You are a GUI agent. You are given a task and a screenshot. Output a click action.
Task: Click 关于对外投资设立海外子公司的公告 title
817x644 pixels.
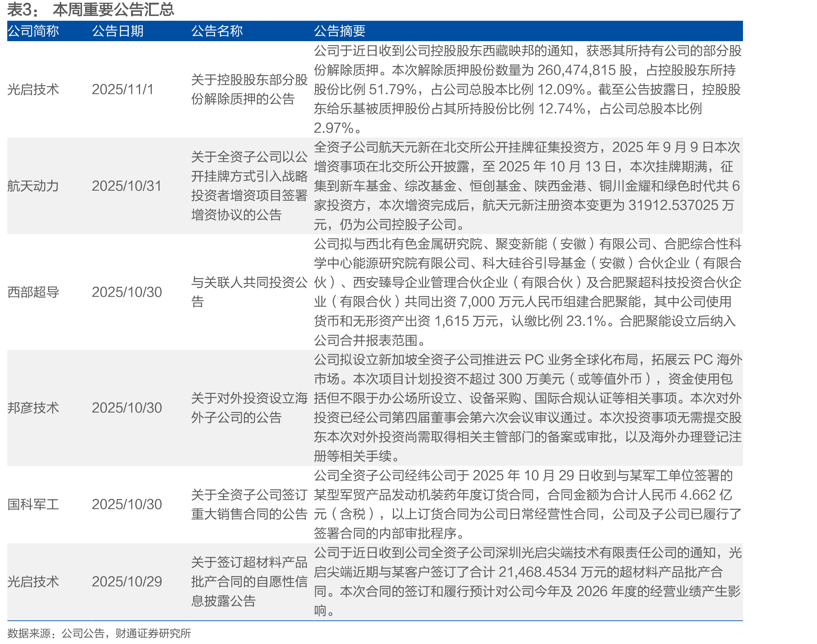(x=249, y=408)
